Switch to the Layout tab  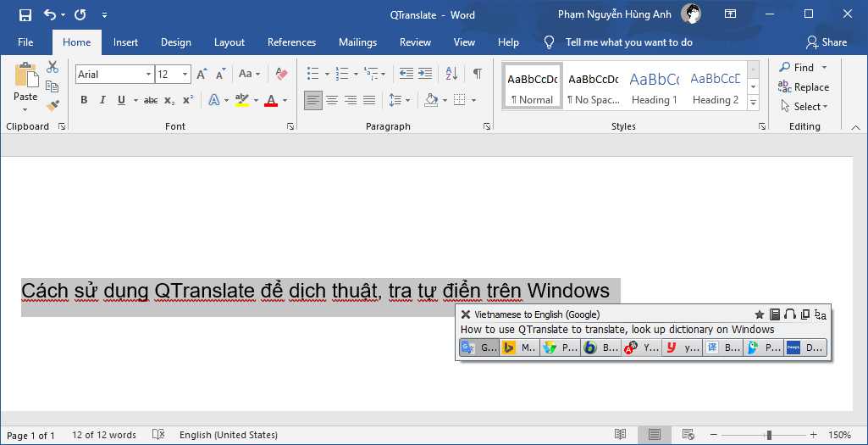[229, 42]
